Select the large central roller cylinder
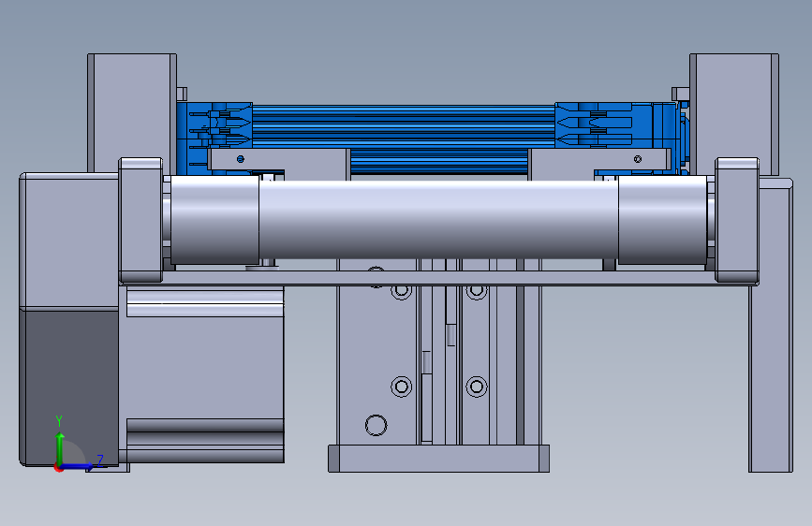The width and height of the screenshot is (812, 526). (x=438, y=220)
